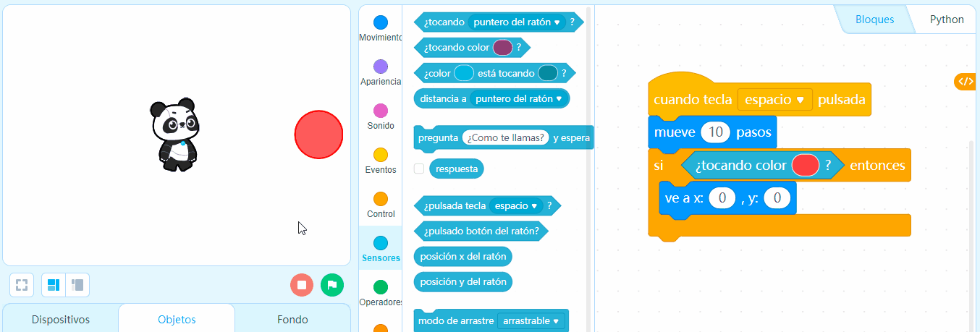Click the red stop button

[x=302, y=285]
